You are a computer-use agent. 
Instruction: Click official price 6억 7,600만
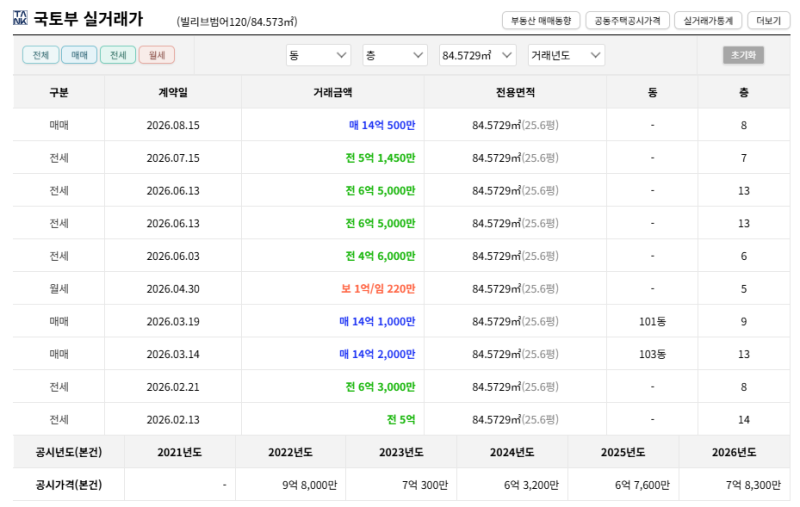642,485
